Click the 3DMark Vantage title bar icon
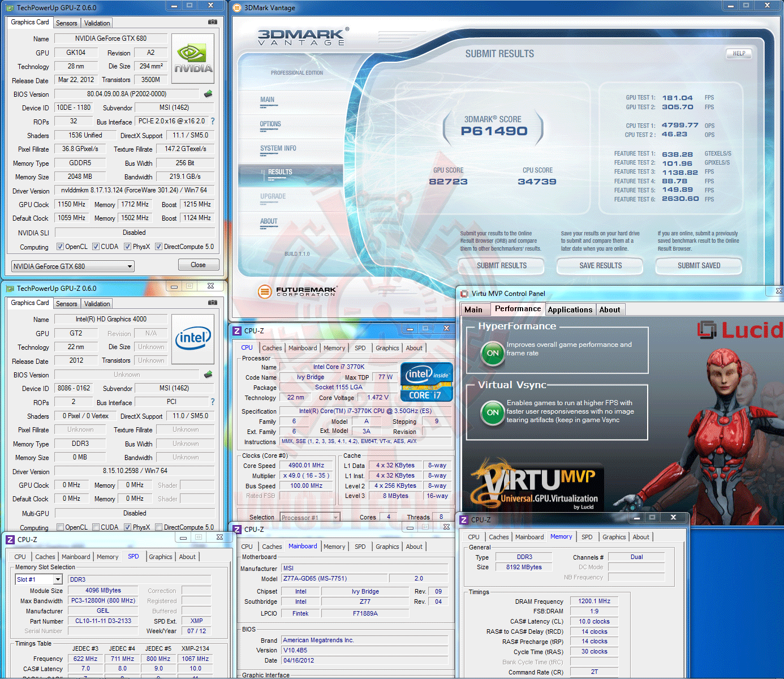 coord(237,8)
